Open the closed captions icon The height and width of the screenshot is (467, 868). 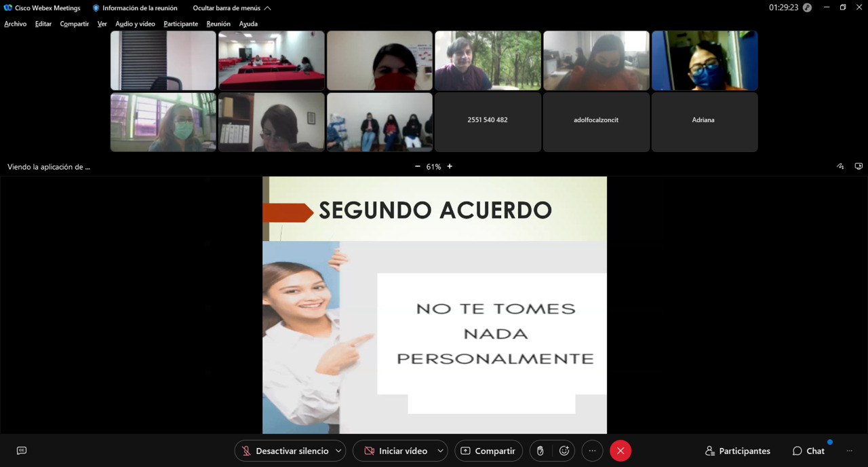(x=22, y=451)
